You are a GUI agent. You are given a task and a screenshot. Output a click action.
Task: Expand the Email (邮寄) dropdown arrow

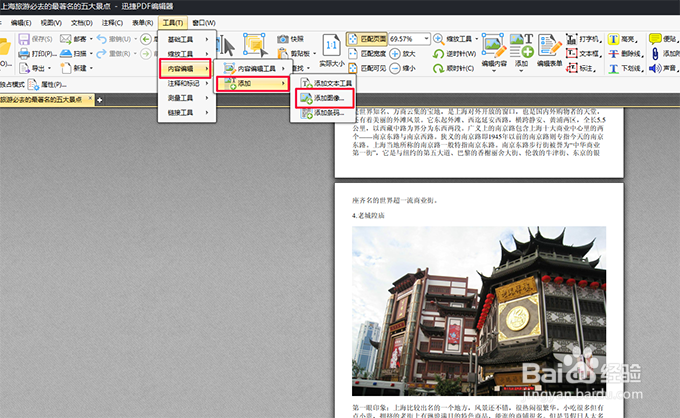click(91, 39)
